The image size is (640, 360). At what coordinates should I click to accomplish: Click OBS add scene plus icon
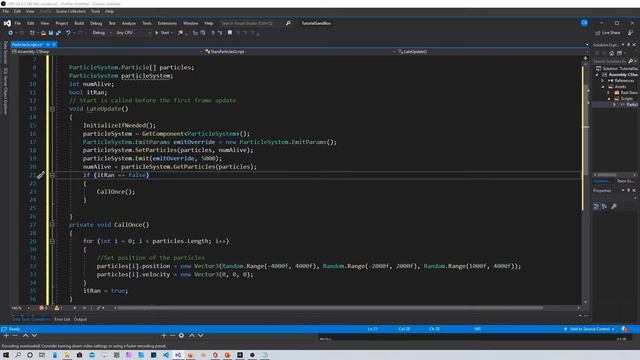[x=6, y=336]
